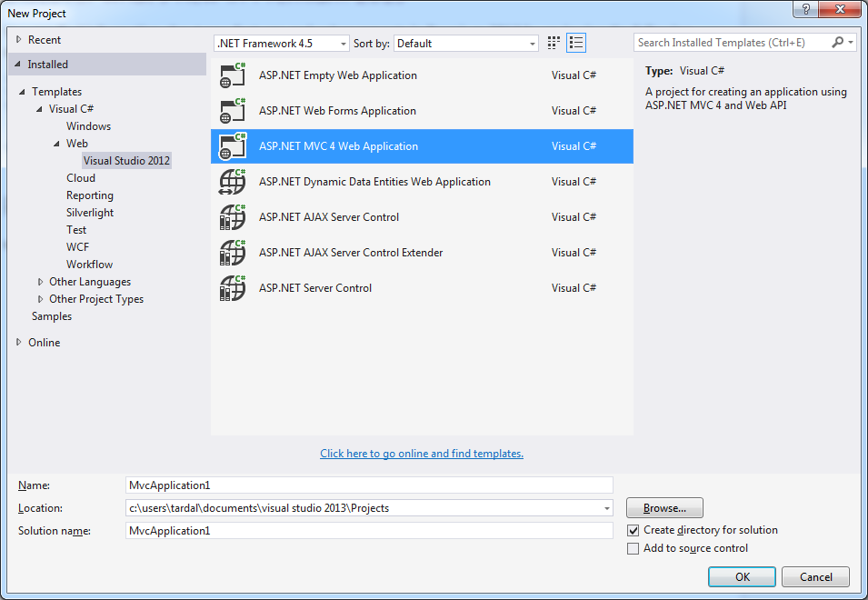This screenshot has width=868, height=600.
Task: Select the ASP.NET Empty Web Application template icon
Action: pos(233,75)
